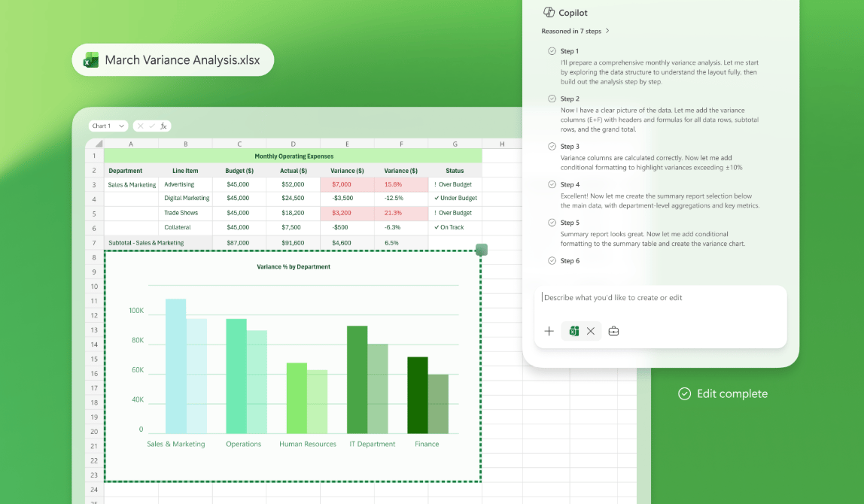Viewport: 864px width, 504px height.
Task: Remove the attached Excel file with X
Action: (591, 331)
